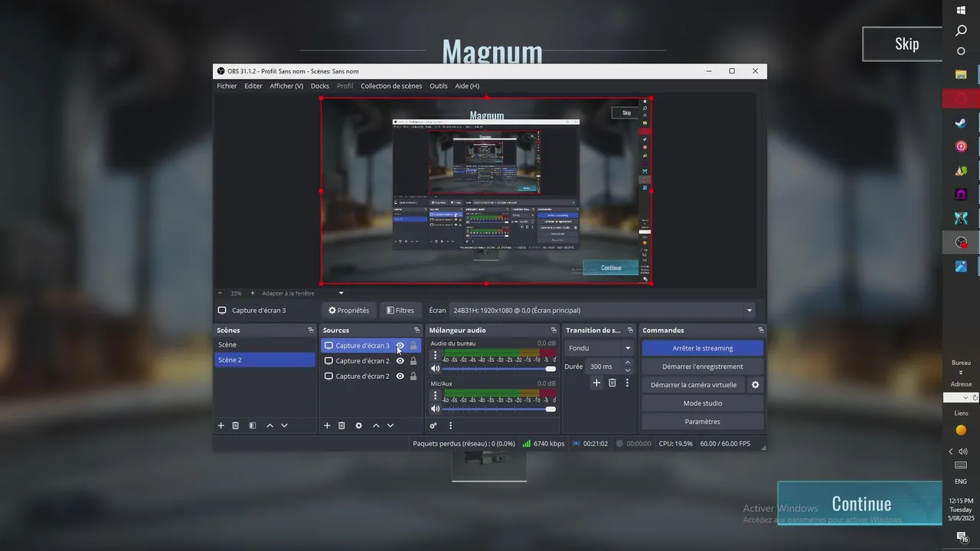Select Capture d'écran 3 source row
Viewport: 980px width, 551px height.
coord(371,346)
